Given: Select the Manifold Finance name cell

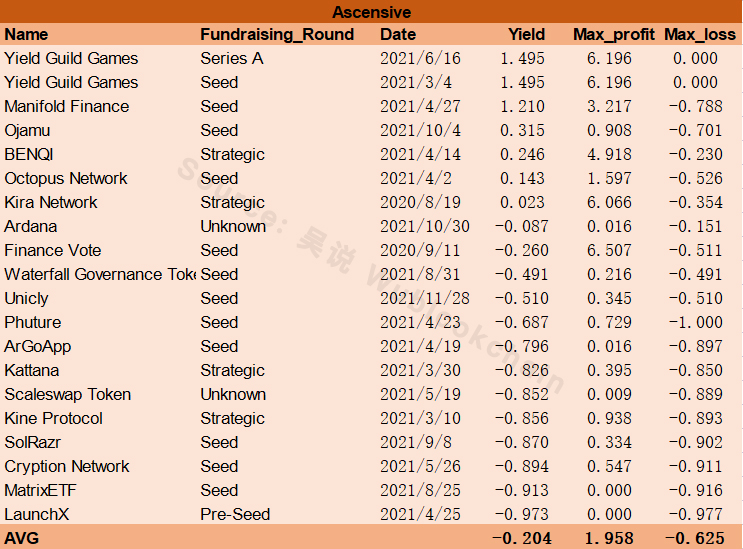Looking at the screenshot, I should [x=67, y=106].
